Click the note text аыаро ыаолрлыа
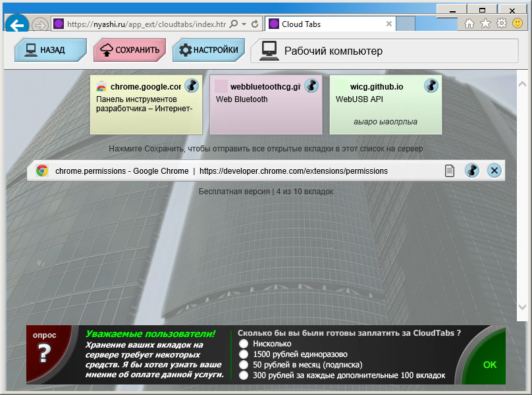Image resolution: width=532 pixels, height=395 pixels. [x=385, y=122]
